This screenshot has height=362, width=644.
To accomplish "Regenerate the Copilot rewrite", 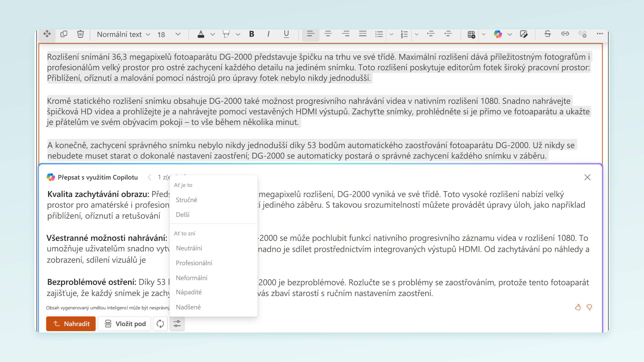I will (x=160, y=324).
